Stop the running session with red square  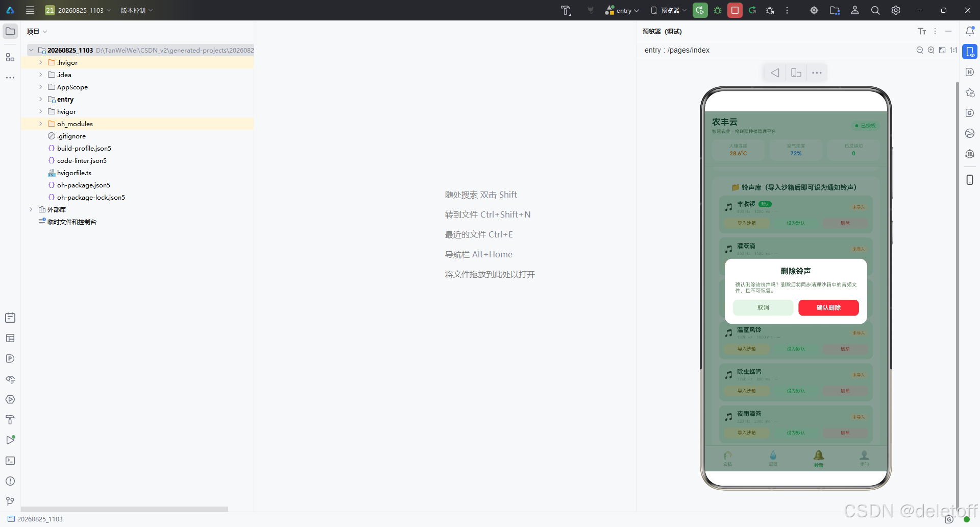click(735, 10)
